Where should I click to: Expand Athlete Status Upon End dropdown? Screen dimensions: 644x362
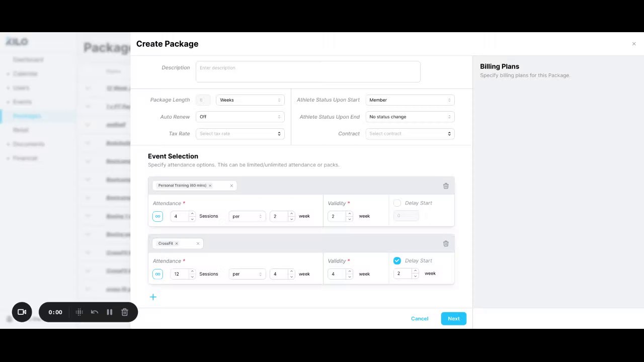[410, 117]
